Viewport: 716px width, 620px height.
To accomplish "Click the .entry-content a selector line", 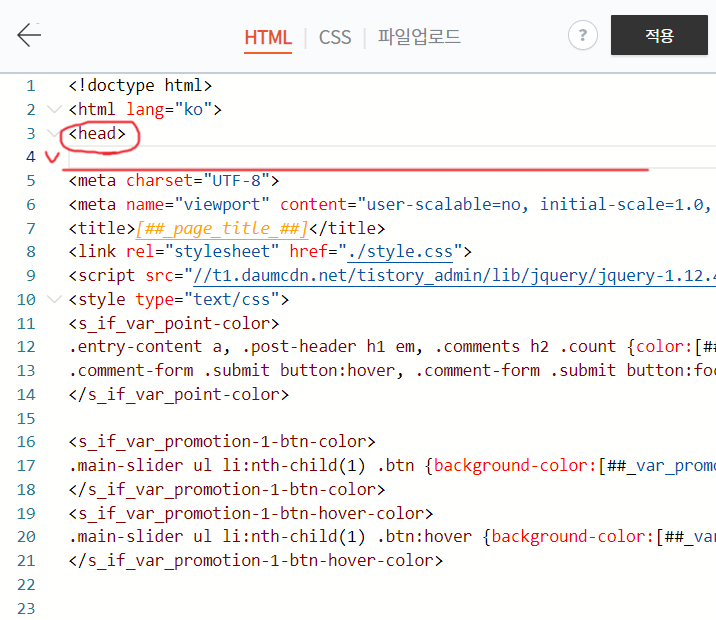I will tap(392, 347).
